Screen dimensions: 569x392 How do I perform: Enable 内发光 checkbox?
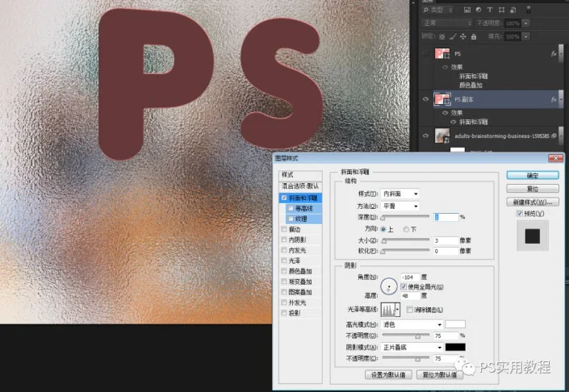(x=284, y=250)
